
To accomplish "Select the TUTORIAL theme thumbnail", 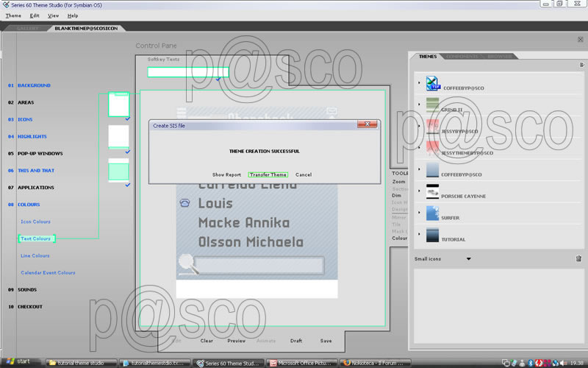I will 432,235.
